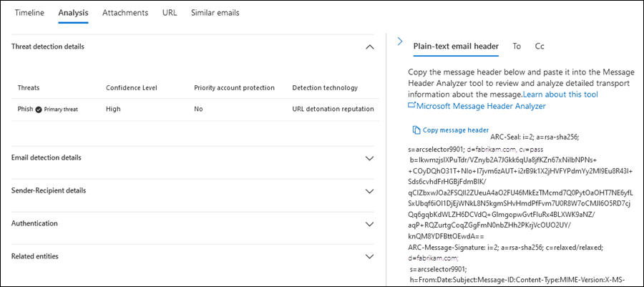Screen dimensions: 644x287
Task: Select the Cc tab in header pane
Action: click(540, 47)
